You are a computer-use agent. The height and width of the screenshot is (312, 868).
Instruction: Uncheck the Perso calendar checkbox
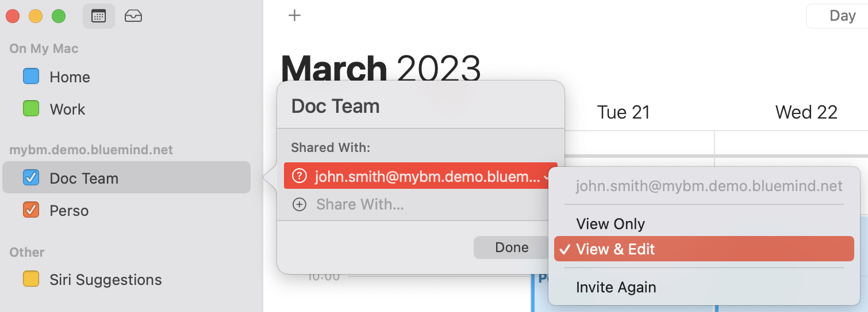(x=31, y=210)
